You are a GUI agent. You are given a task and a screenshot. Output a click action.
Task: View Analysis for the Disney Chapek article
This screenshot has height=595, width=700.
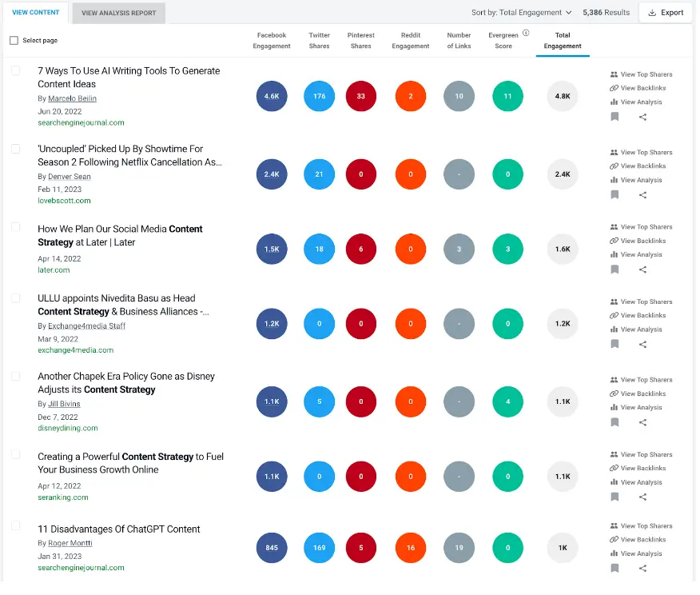point(638,407)
